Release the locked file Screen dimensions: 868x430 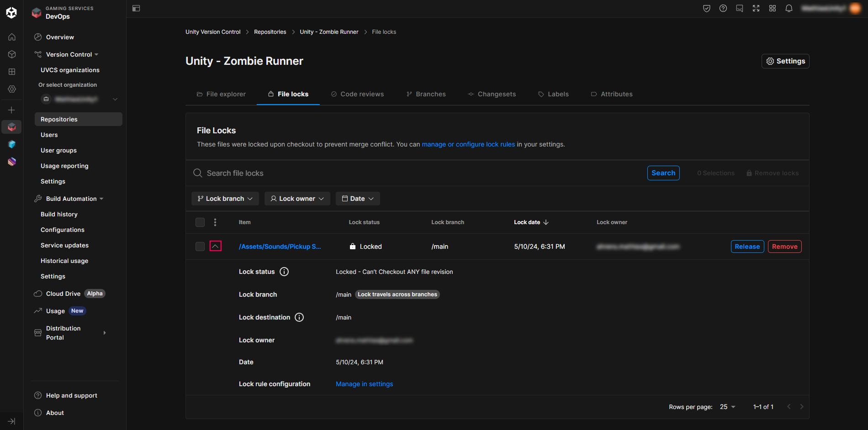(747, 246)
